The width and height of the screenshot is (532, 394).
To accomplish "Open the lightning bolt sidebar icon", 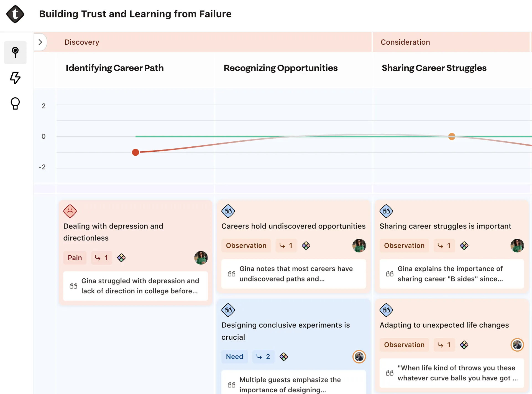I will [x=15, y=78].
